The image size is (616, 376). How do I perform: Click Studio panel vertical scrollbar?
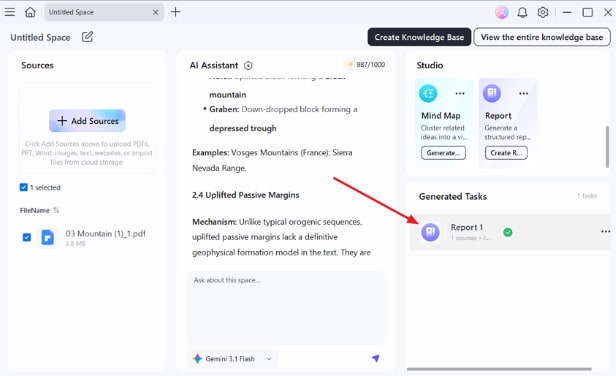(607, 147)
